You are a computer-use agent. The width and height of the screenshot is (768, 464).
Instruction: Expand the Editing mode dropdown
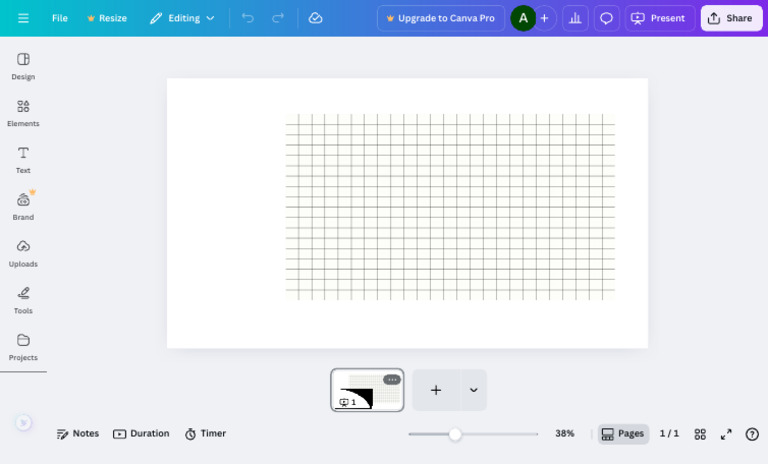coord(183,18)
